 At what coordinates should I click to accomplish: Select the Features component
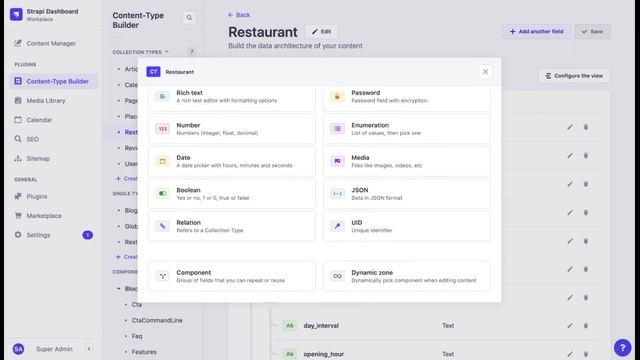click(x=144, y=352)
